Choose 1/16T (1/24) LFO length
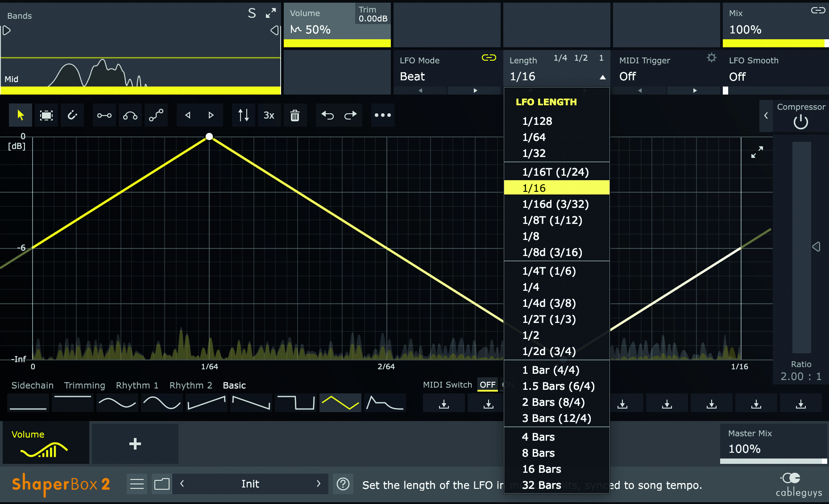 pos(557,172)
